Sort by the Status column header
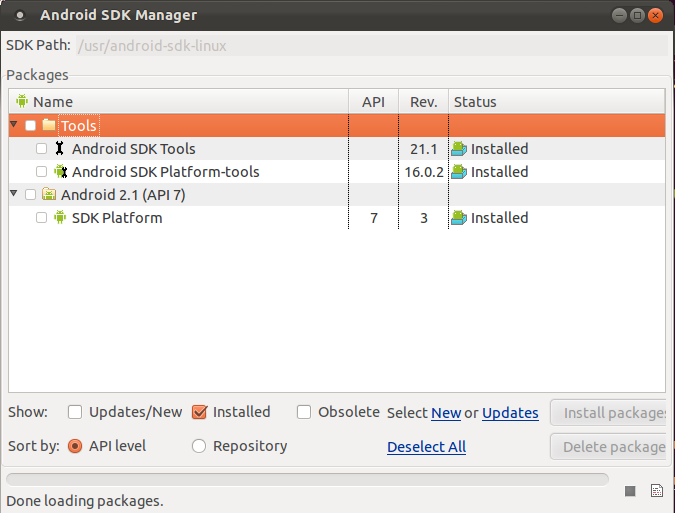 [x=557, y=102]
